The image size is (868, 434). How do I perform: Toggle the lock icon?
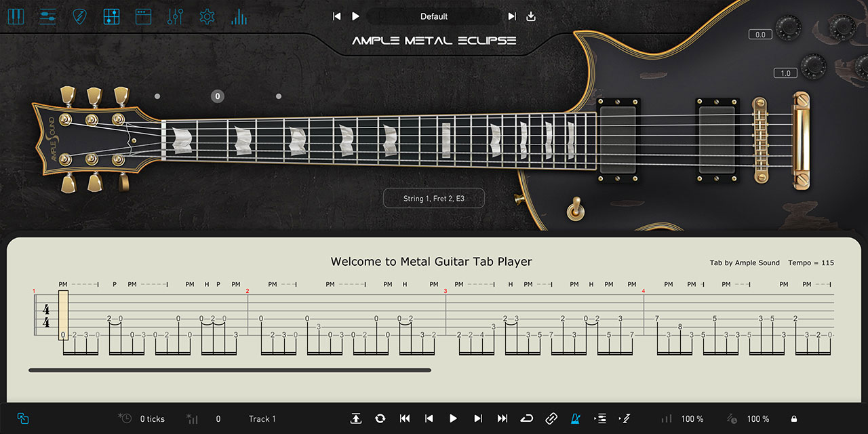794,419
